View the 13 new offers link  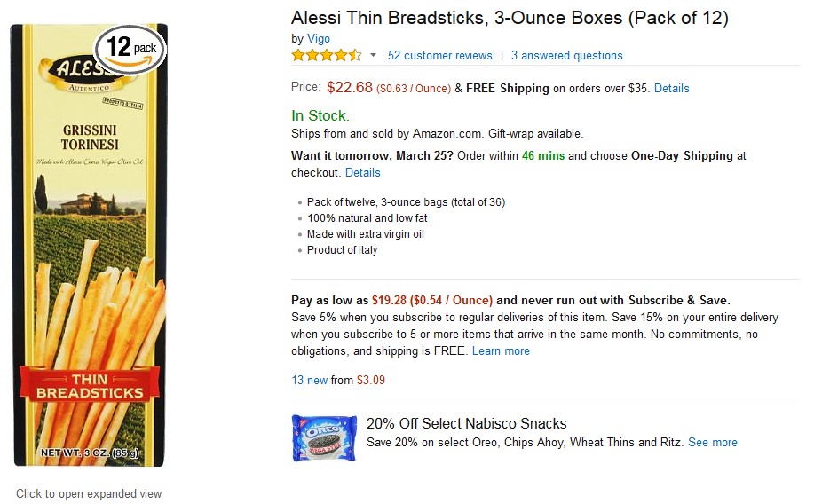(x=309, y=380)
